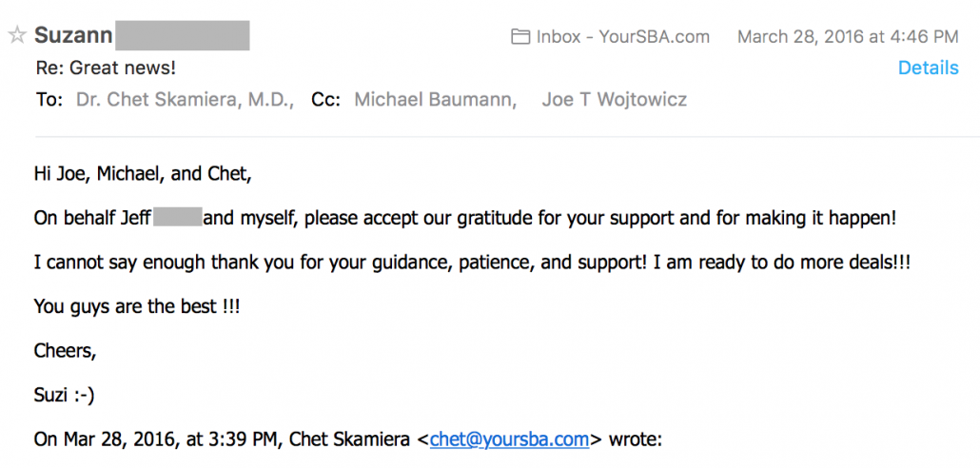Click Cc recipient Joe T Wojtowicz
The width and height of the screenshot is (980, 468).
coord(614,99)
